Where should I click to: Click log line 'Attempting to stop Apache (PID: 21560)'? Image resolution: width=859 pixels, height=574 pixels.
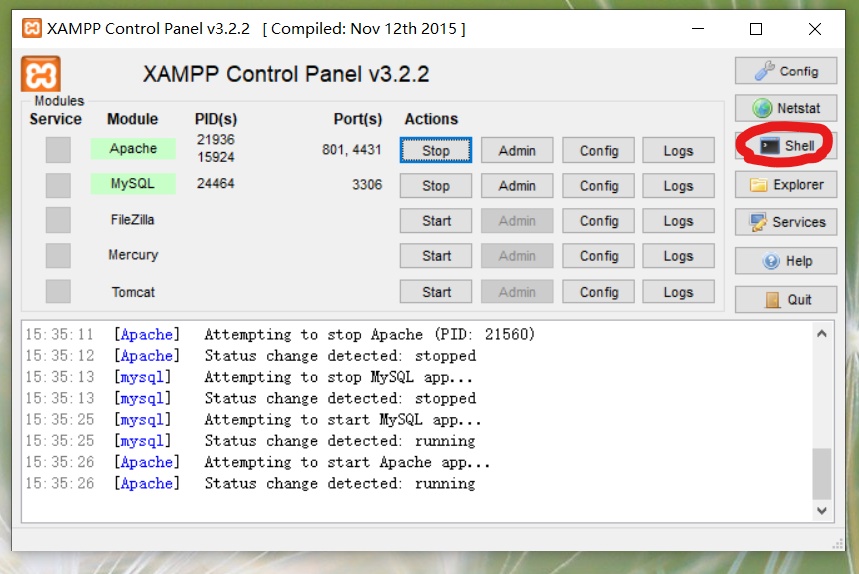pos(369,334)
